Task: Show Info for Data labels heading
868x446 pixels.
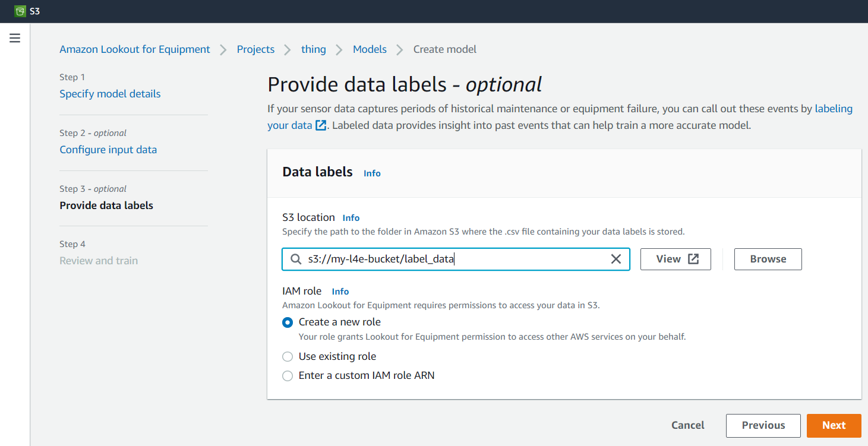Action: point(372,173)
